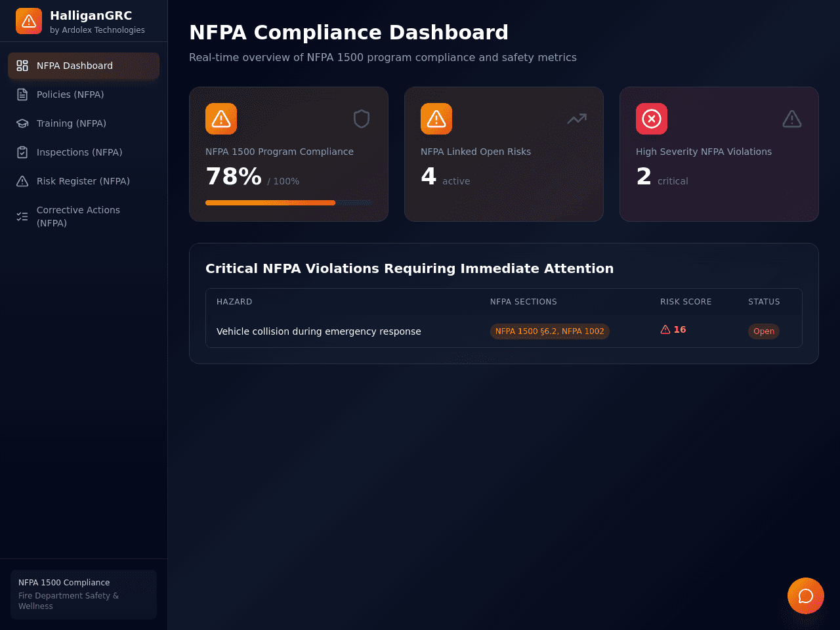Click the NFPA SECTIONS column header
Viewport: 840px width, 630px height.
tap(524, 302)
